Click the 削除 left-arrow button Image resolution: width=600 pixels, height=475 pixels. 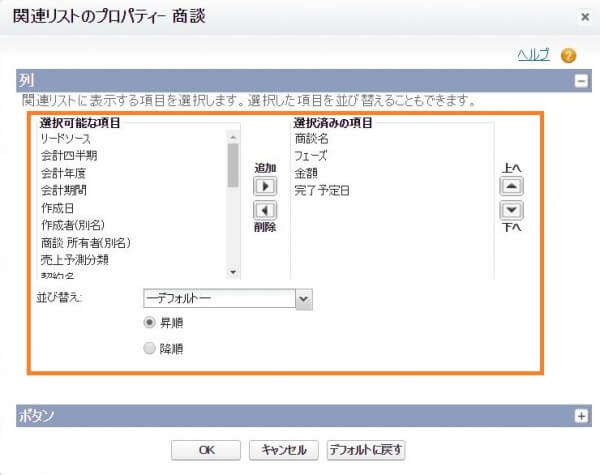[x=265, y=210]
